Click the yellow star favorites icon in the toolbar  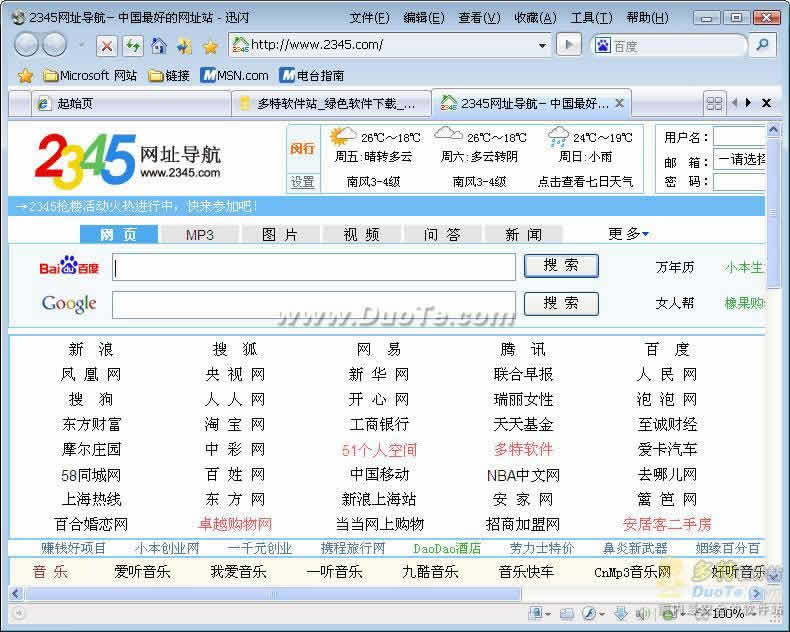(x=210, y=46)
